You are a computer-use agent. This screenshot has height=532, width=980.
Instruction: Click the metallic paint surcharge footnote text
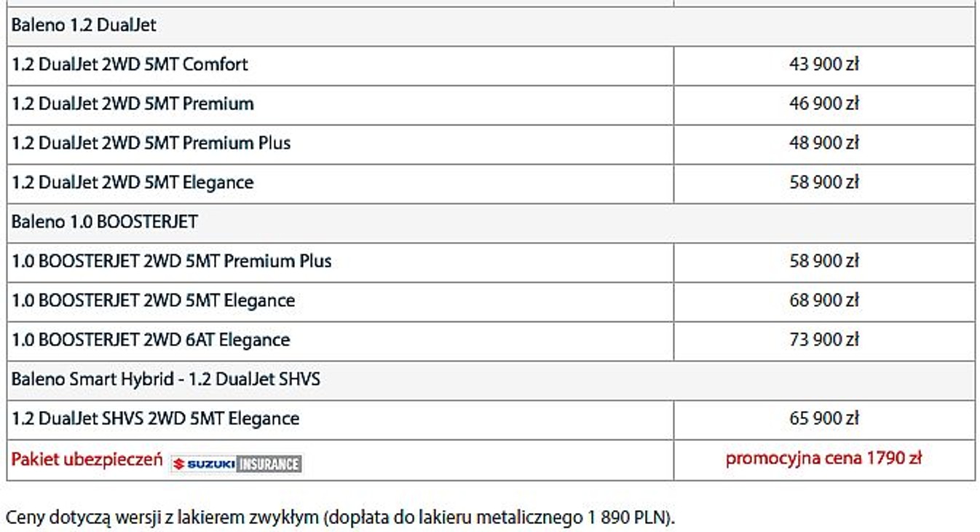click(x=340, y=518)
